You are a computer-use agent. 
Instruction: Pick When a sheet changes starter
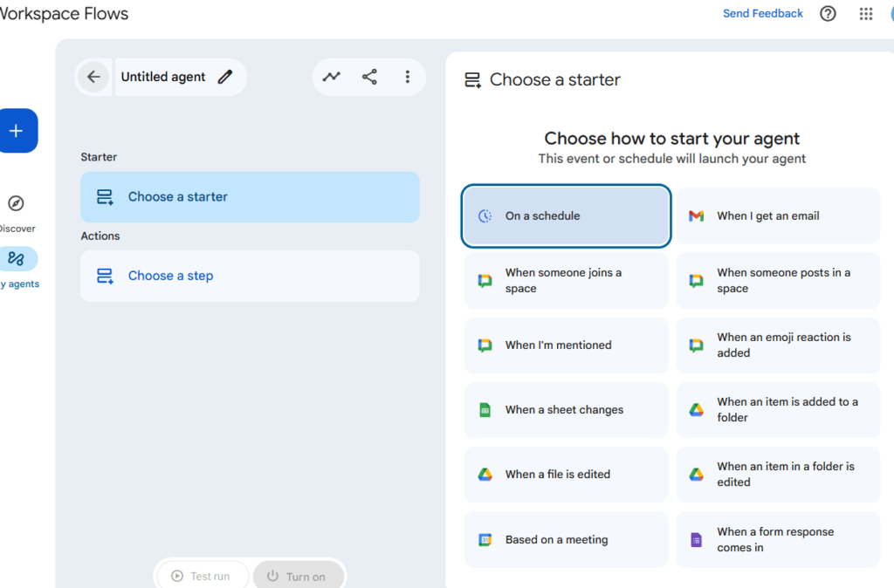[566, 410]
